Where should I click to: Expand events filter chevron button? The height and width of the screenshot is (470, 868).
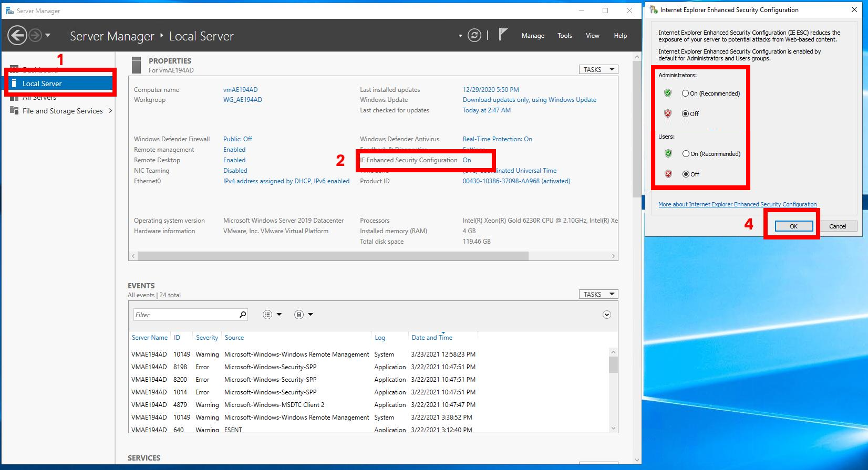607,315
